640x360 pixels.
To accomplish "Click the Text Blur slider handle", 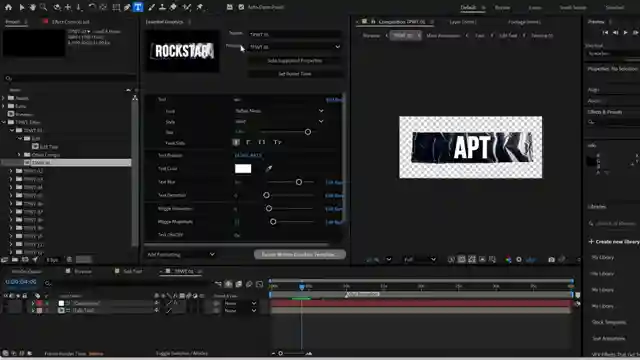I will coord(299,182).
